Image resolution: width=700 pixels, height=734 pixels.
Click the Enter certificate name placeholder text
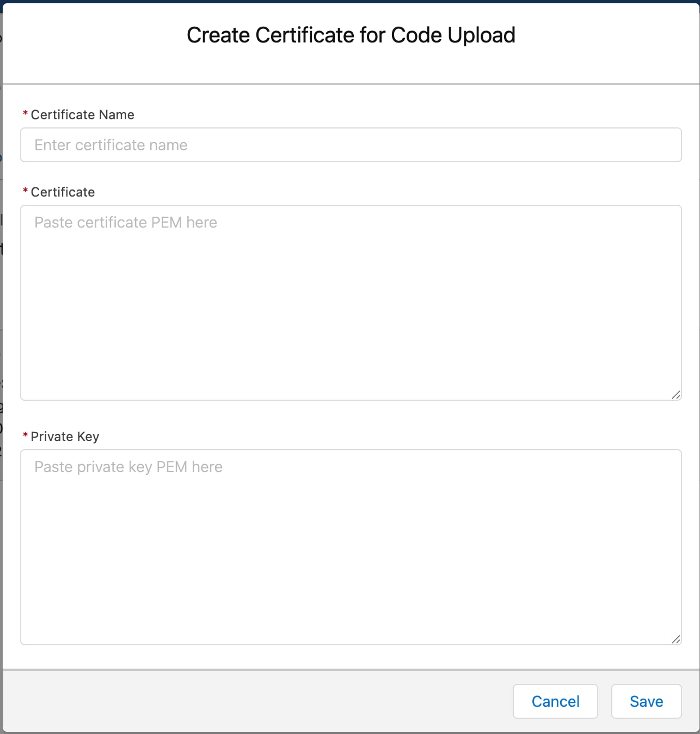110,145
